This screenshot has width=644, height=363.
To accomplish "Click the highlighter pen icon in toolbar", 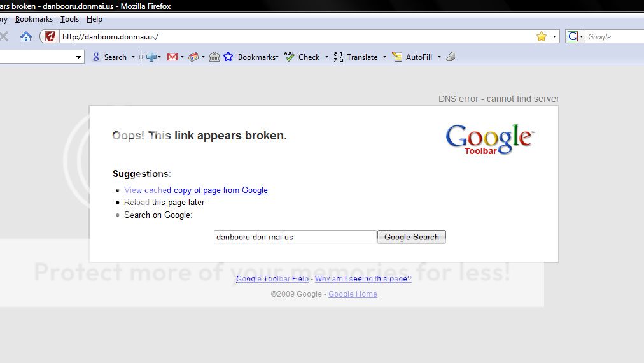I will pyautogui.click(x=451, y=57).
